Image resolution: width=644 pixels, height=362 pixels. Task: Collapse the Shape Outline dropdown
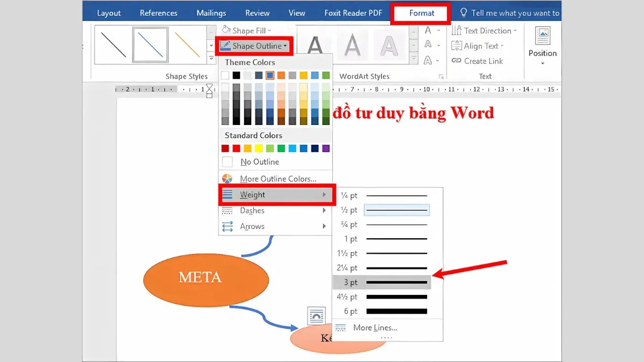254,46
